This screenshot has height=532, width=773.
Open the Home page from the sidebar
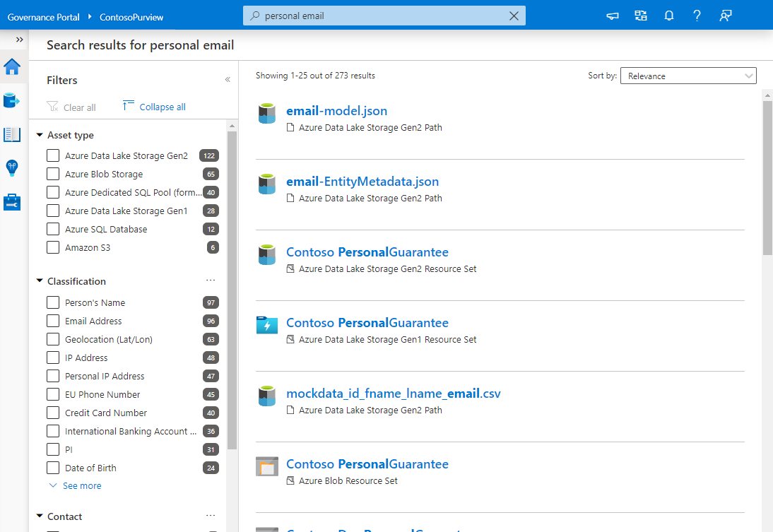(x=12, y=67)
